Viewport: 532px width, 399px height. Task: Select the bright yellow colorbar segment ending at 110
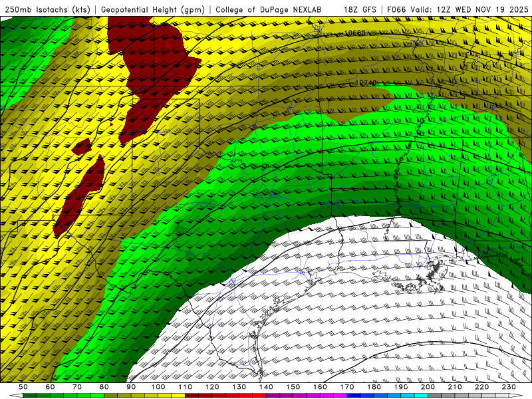(x=178, y=395)
